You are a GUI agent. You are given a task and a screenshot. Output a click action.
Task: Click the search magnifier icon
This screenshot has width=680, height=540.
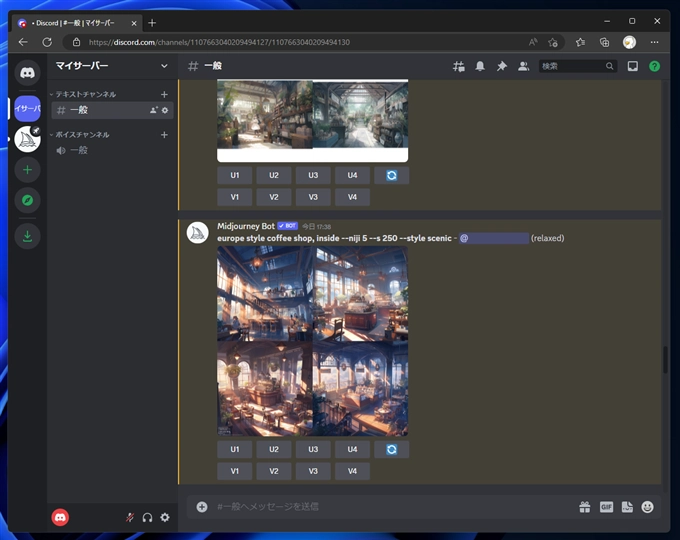(609, 66)
